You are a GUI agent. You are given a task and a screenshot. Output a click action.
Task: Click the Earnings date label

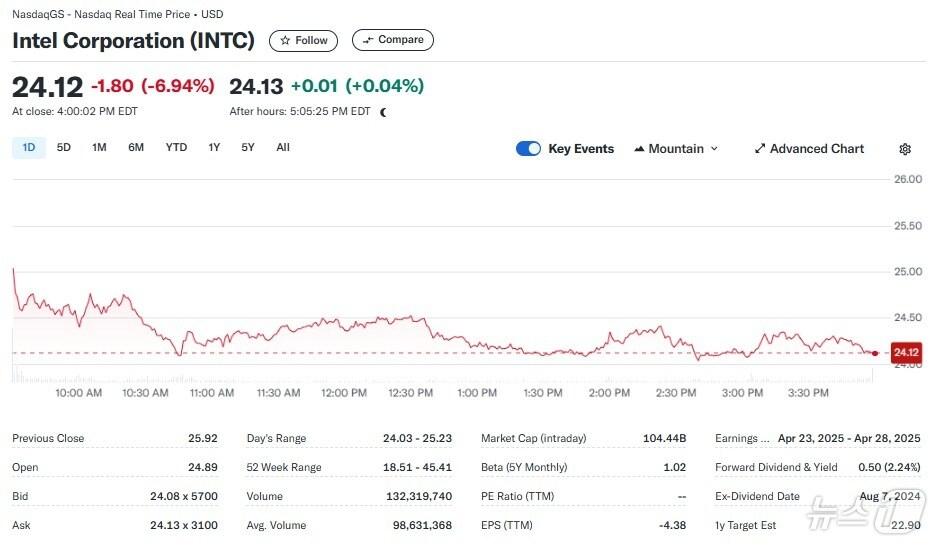pos(742,438)
